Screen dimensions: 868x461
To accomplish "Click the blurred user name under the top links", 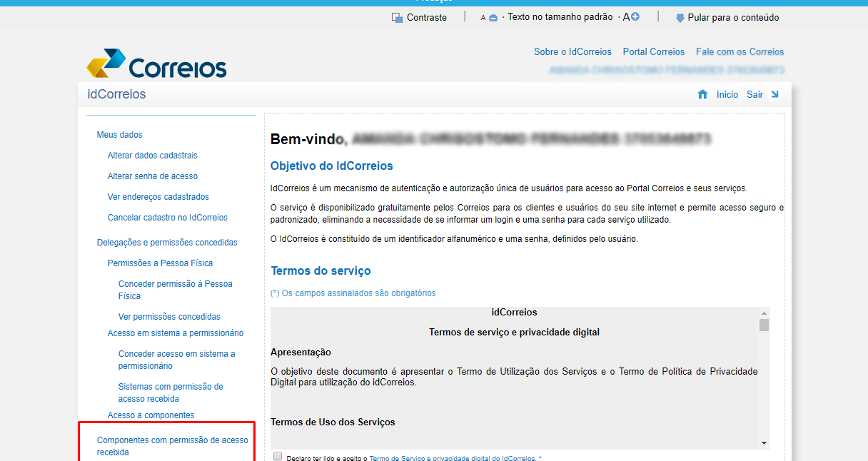I will [667, 70].
